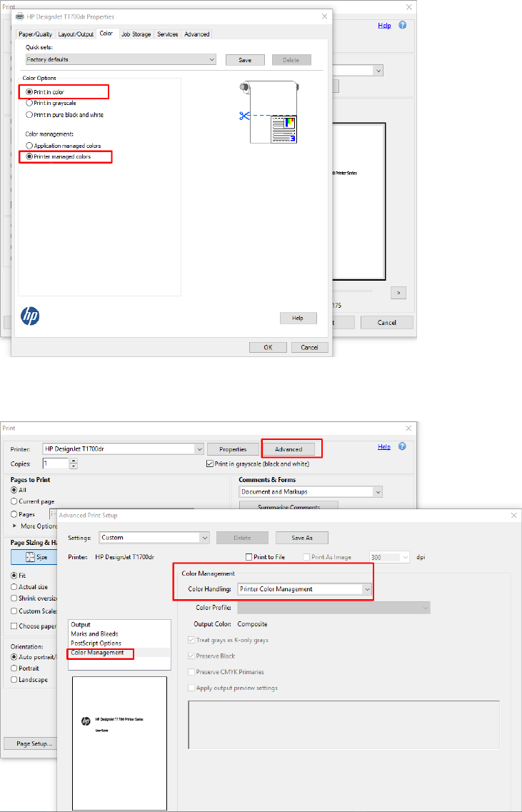Open the Color Profile dropdown
522x812 pixels.
point(333,608)
